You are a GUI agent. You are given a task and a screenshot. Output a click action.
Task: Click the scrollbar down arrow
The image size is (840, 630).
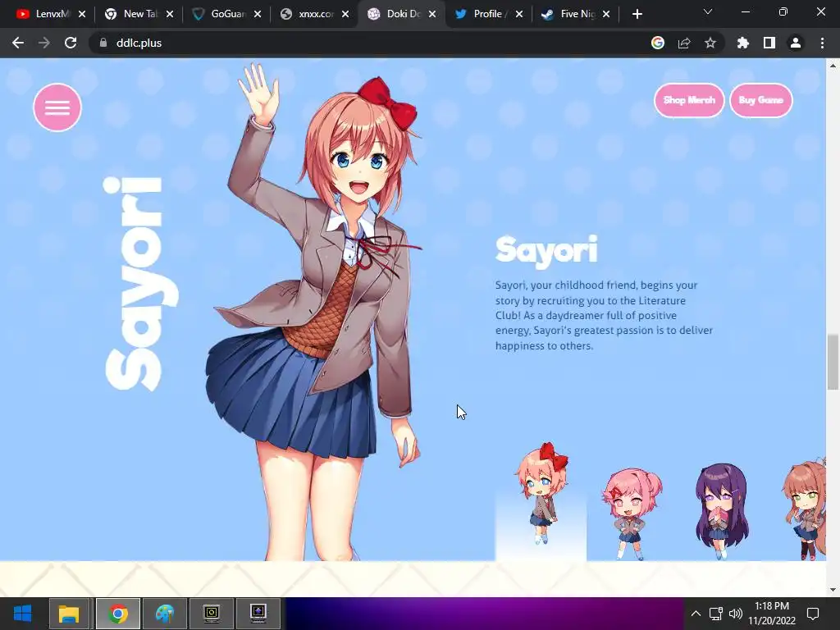click(x=833, y=590)
